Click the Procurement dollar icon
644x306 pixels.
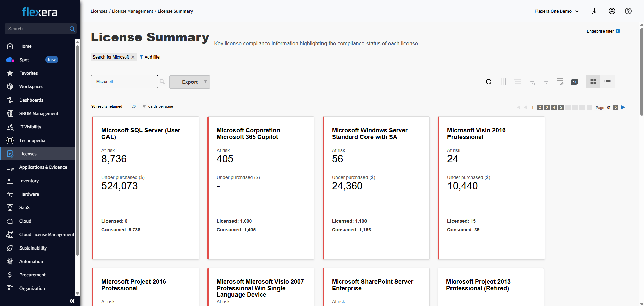[x=10, y=275]
